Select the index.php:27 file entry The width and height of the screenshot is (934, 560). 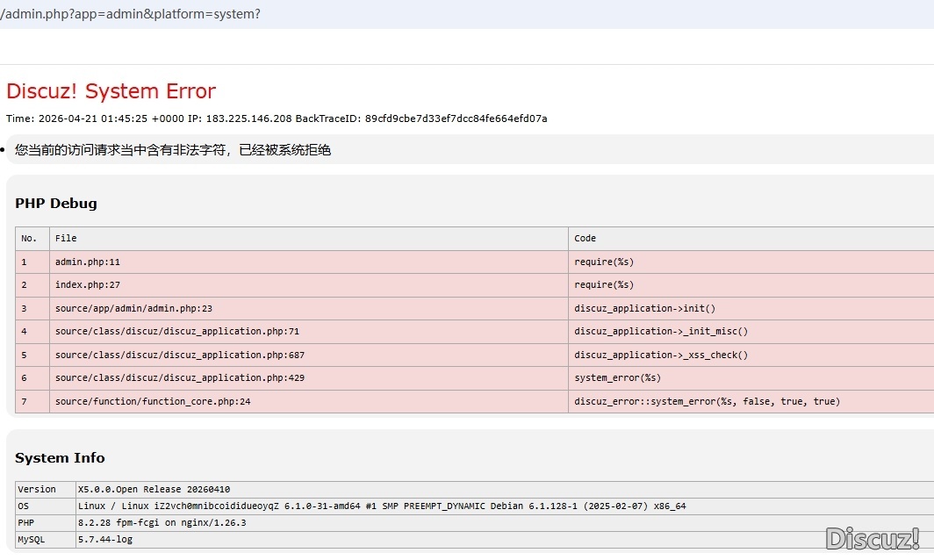click(88, 284)
